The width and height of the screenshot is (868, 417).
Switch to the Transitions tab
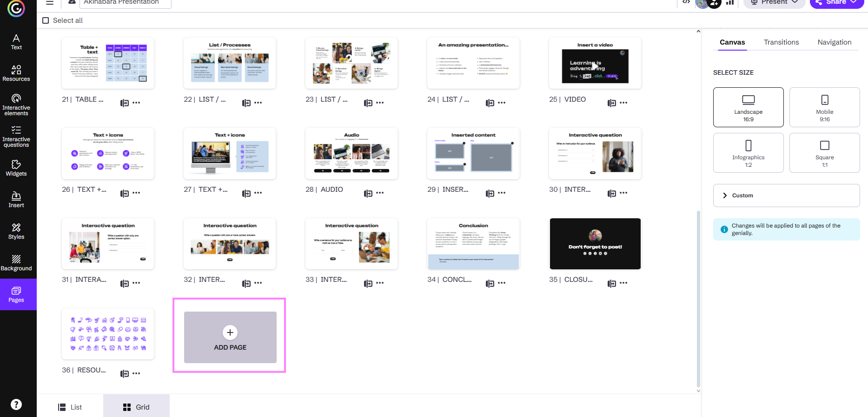pyautogui.click(x=781, y=42)
